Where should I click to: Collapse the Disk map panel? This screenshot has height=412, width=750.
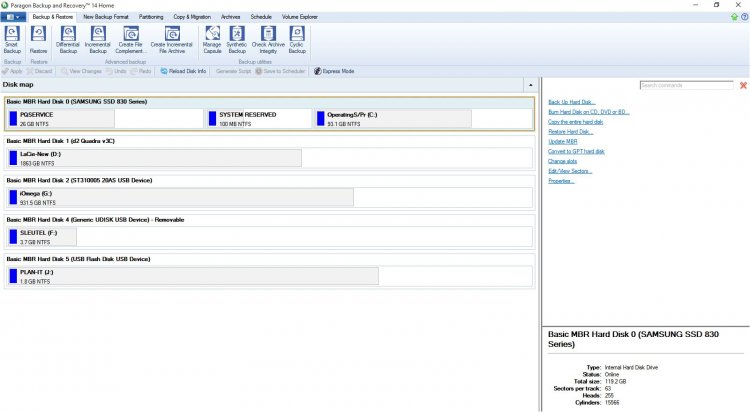530,86
